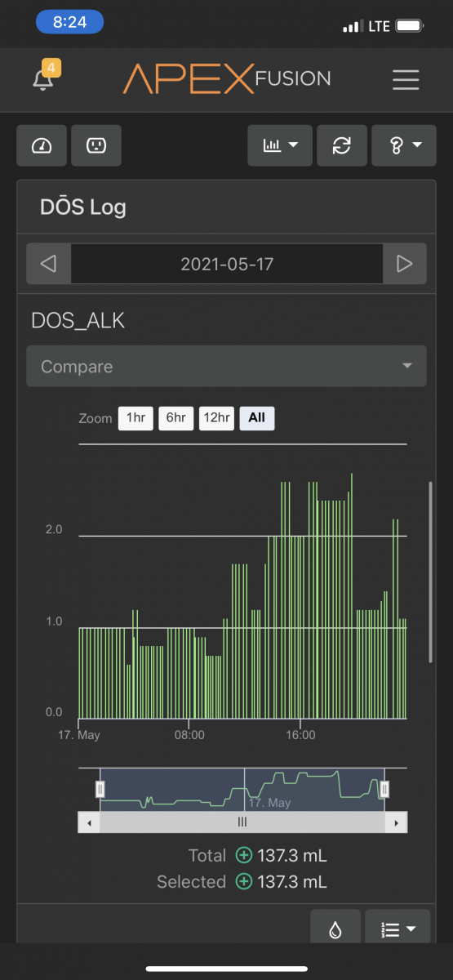Click the refresh icon button
The width and height of the screenshot is (453, 980).
point(342,145)
